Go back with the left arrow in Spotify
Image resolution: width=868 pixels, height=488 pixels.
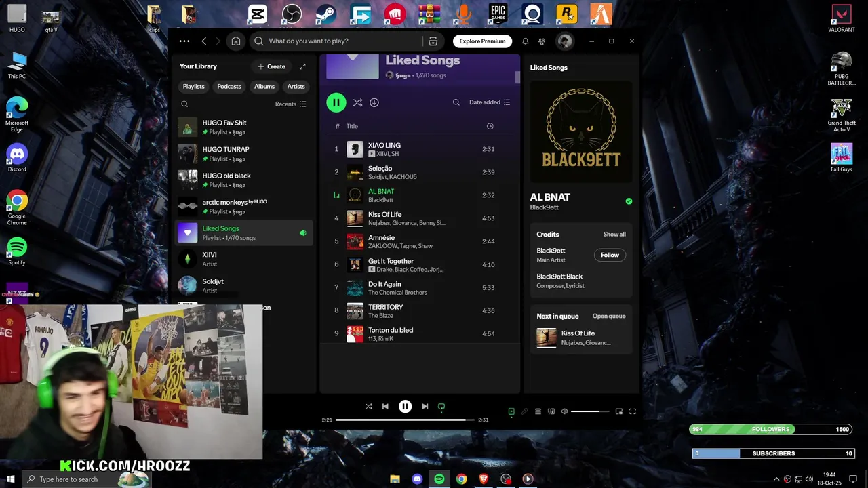[204, 41]
